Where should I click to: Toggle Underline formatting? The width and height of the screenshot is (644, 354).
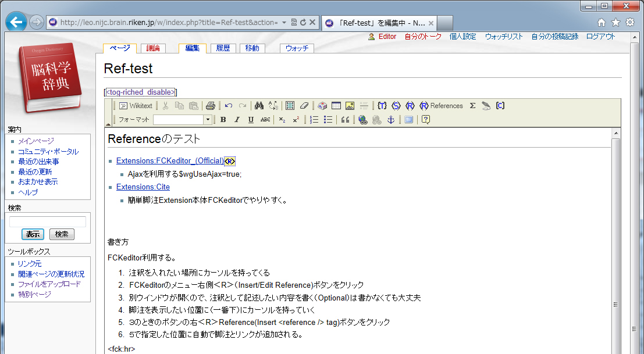click(x=251, y=120)
